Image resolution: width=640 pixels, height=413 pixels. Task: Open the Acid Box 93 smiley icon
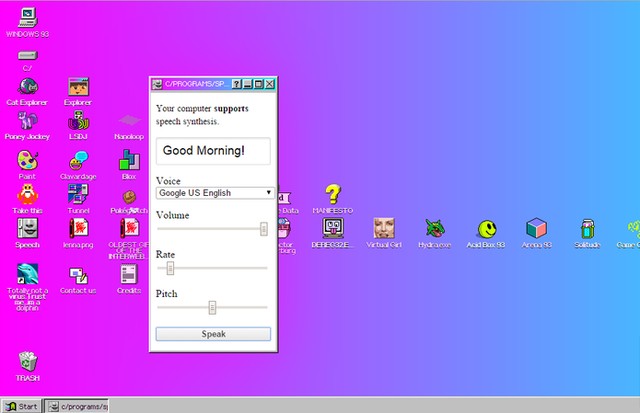(487, 229)
